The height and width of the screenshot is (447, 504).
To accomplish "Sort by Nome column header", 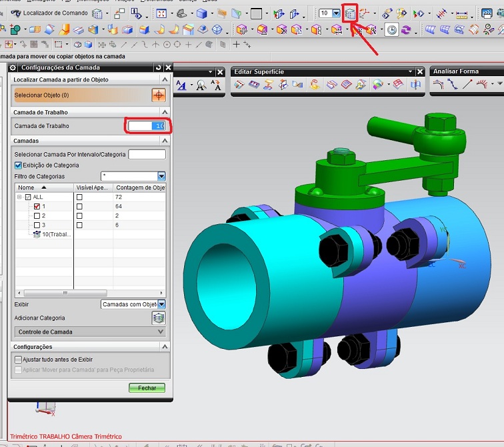I will 44,187.
